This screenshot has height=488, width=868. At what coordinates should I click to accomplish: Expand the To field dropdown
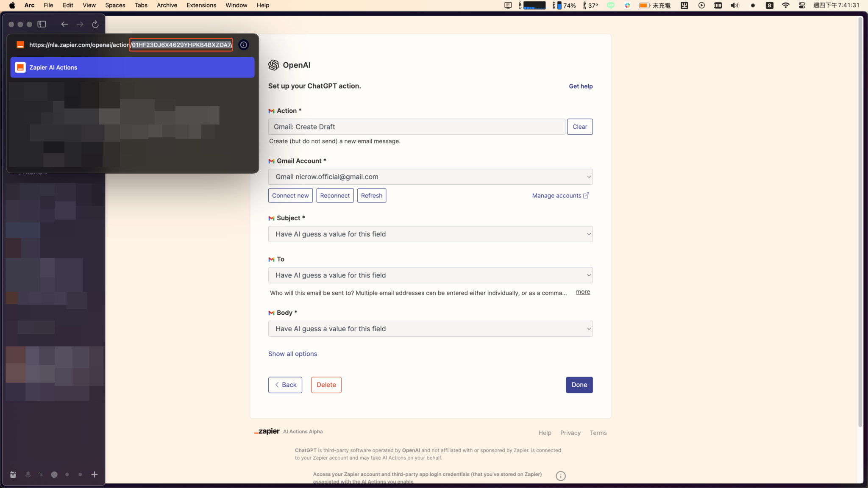(430, 275)
